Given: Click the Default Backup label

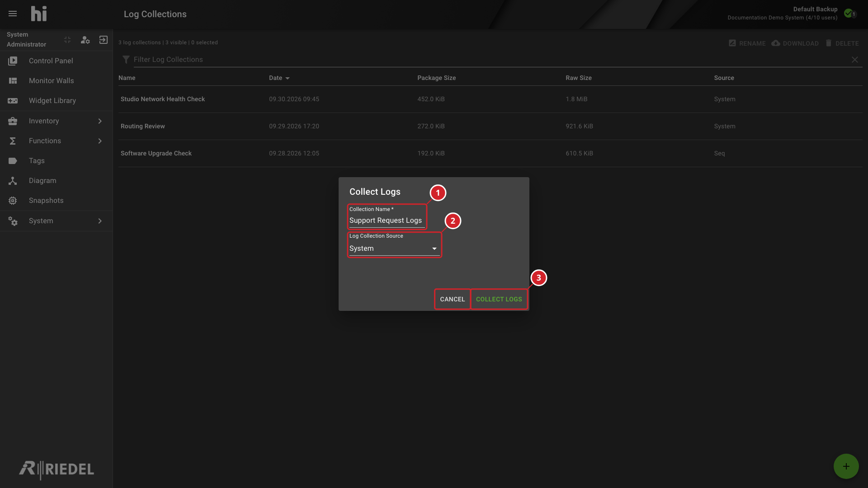Looking at the screenshot, I should pyautogui.click(x=815, y=9).
